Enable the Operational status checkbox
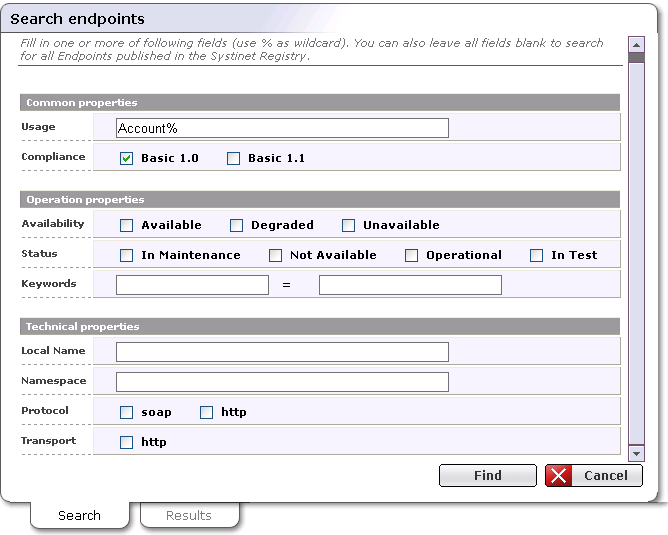This screenshot has width=668, height=535. point(412,256)
